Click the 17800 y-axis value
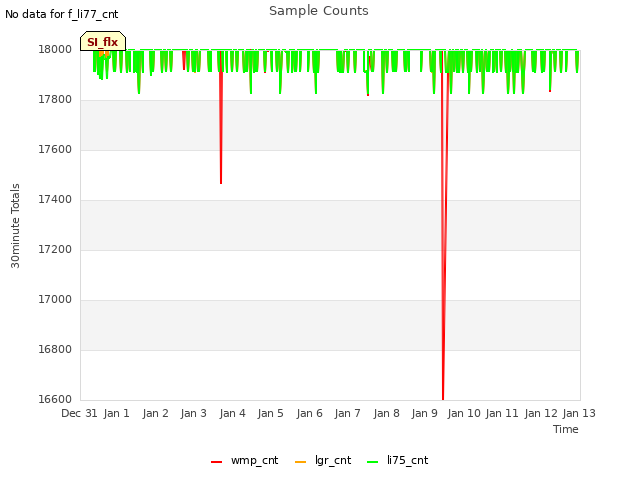Image resolution: width=640 pixels, height=480 pixels. pos(55,100)
